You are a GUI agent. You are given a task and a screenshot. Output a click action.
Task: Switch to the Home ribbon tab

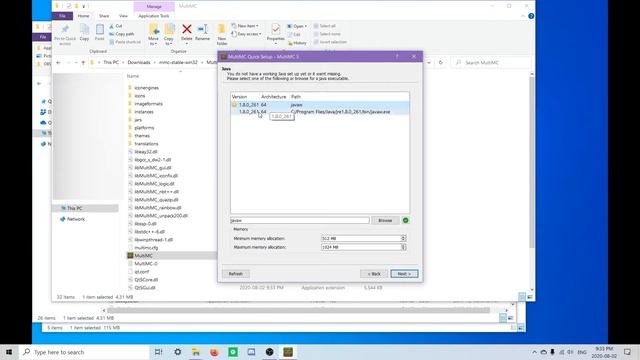[83, 16]
